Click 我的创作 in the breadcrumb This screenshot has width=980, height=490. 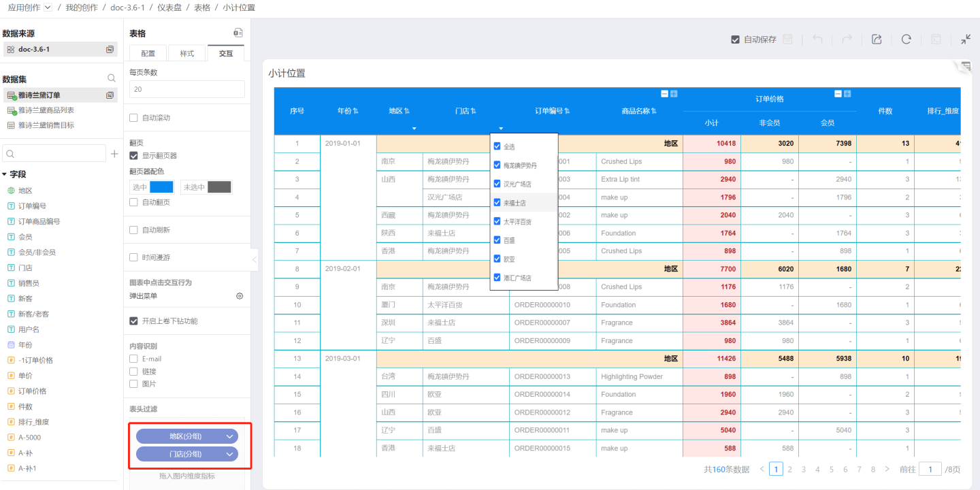click(x=82, y=7)
